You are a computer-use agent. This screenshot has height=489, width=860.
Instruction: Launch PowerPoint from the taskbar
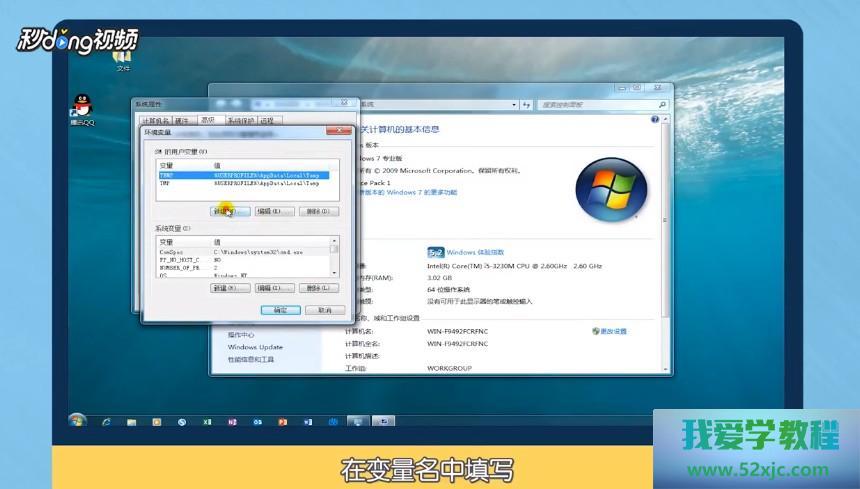283,422
